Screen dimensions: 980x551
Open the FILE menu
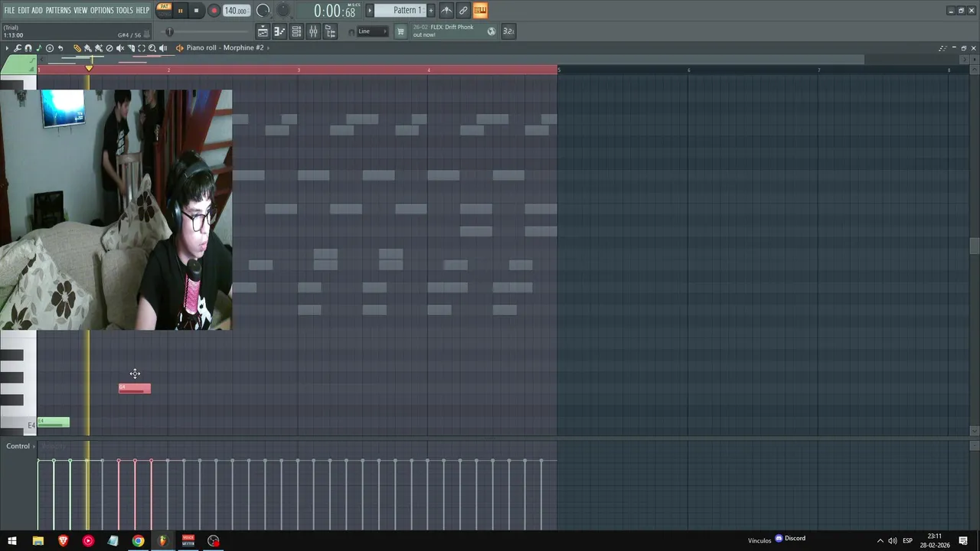tap(9, 10)
